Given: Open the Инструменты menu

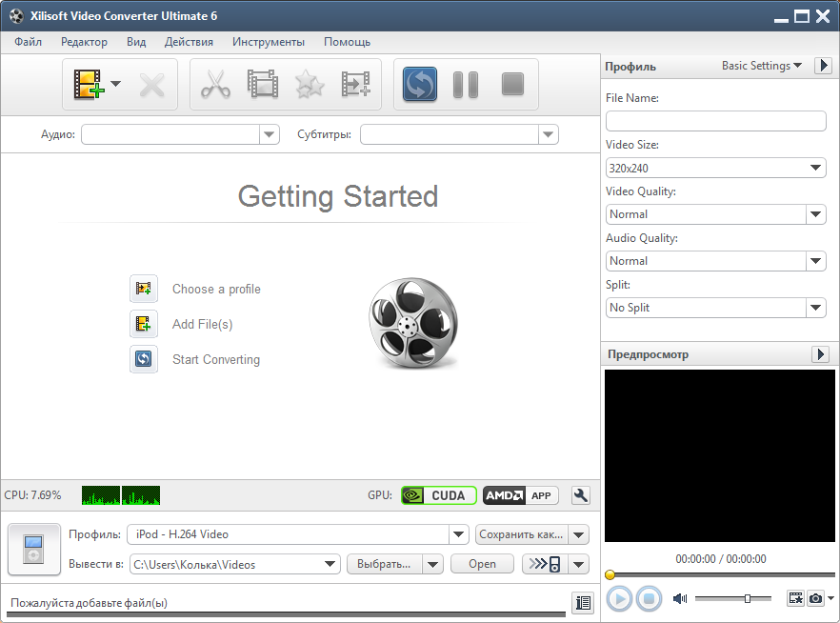Looking at the screenshot, I should tap(269, 42).
